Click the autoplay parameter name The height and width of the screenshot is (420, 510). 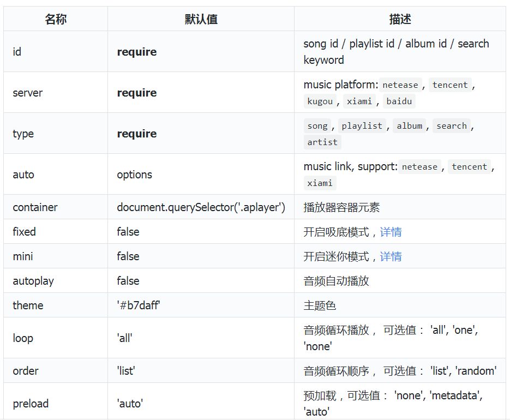33,281
